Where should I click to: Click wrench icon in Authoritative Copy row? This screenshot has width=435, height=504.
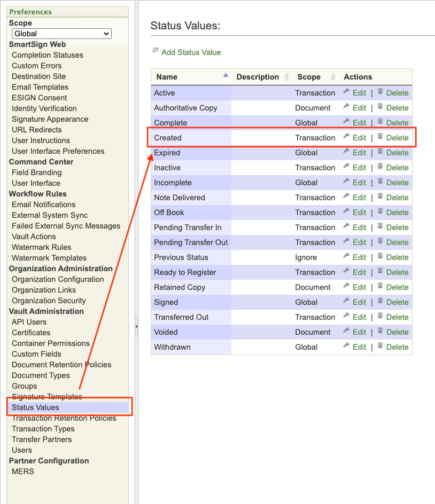point(346,106)
